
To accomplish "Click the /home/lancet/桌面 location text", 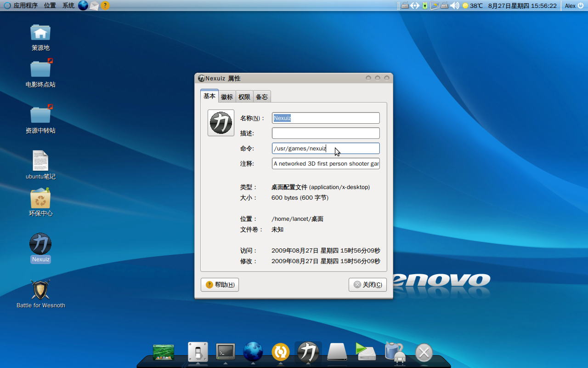I will pos(298,219).
